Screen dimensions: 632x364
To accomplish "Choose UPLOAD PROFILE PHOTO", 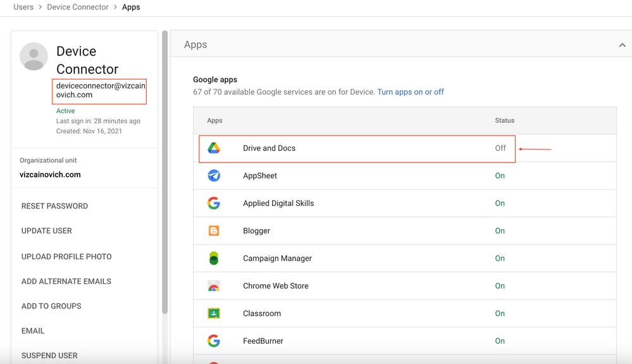I will point(66,257).
